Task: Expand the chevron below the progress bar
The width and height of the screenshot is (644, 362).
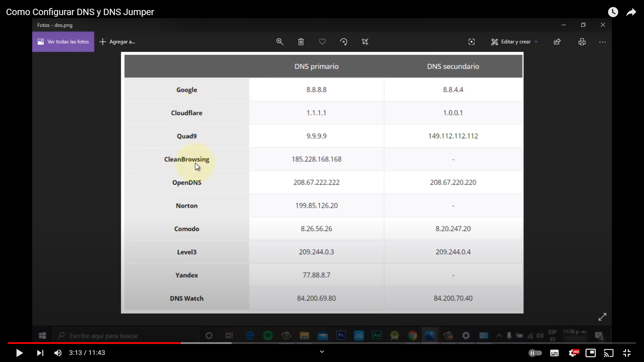Action: (322, 352)
